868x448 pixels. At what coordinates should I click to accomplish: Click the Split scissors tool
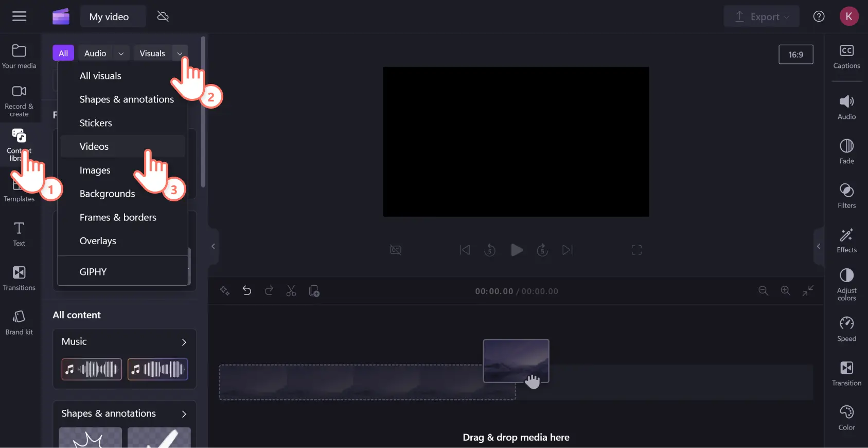[291, 291]
